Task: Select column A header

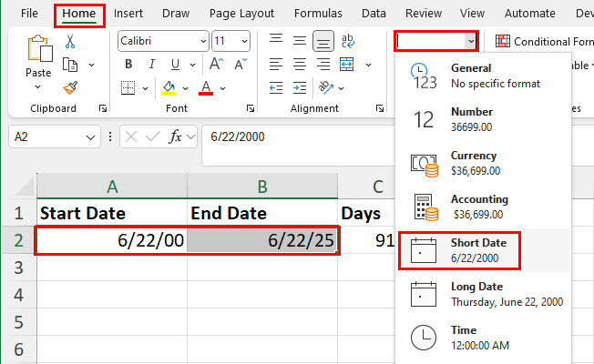Action: point(112,187)
